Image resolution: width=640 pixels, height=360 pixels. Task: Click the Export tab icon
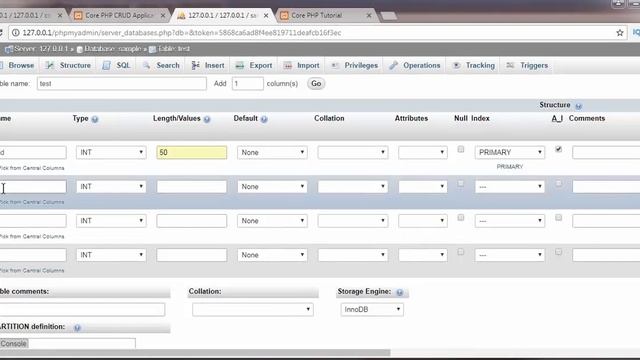tap(240, 65)
